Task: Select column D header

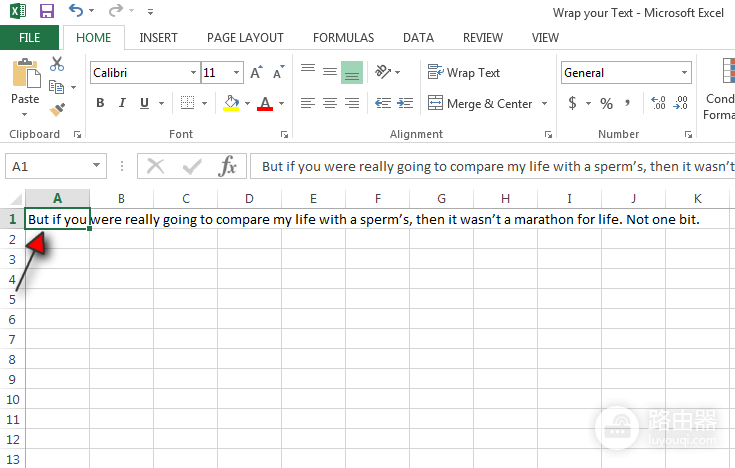Action: [x=249, y=199]
